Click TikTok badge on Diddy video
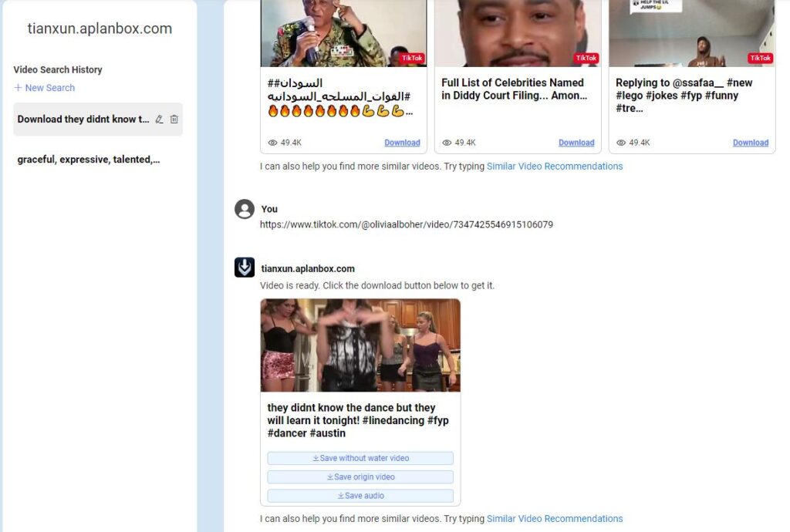Screen dimensions: 790x532 click(x=586, y=58)
